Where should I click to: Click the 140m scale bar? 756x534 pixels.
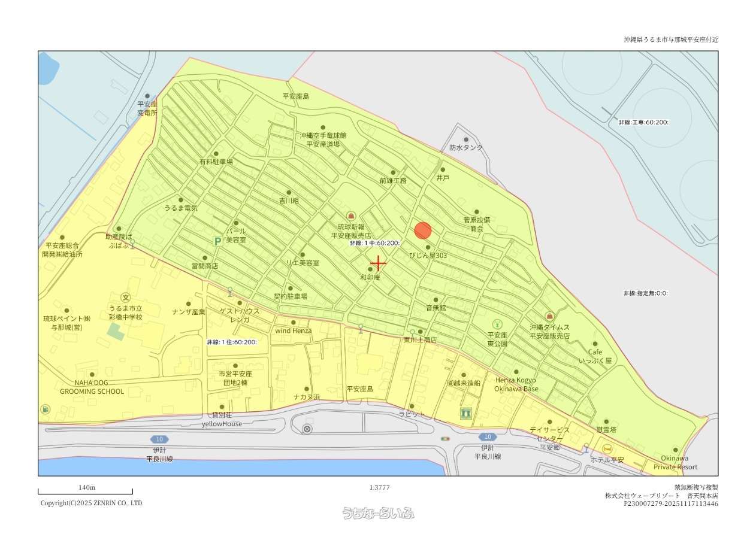click(85, 491)
